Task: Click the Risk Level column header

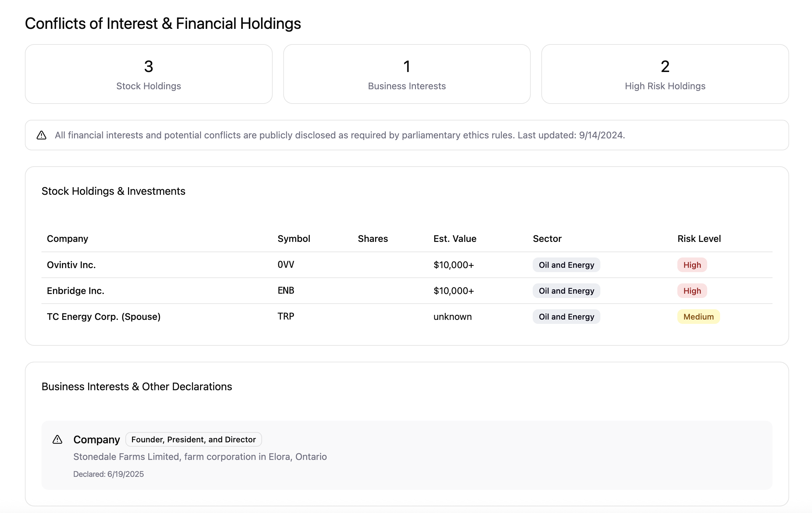Action: (699, 239)
